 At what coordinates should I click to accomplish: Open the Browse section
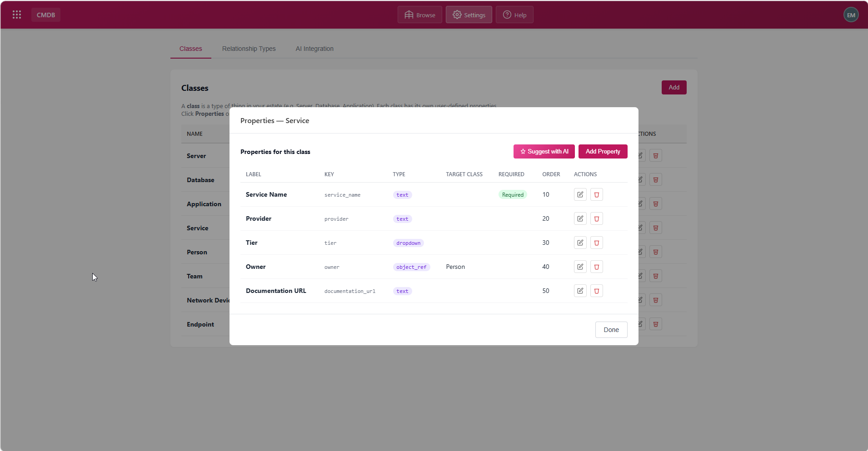(420, 15)
